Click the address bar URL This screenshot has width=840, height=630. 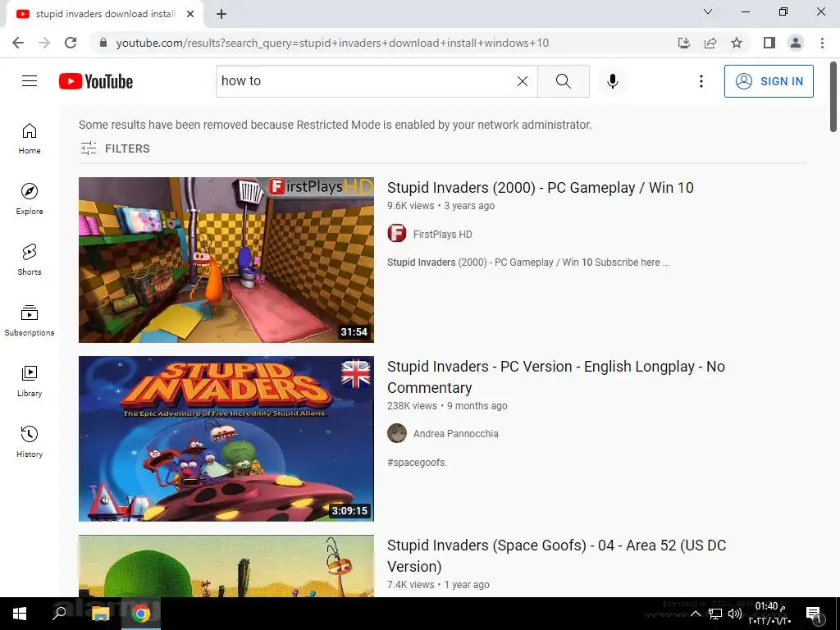click(332, 43)
